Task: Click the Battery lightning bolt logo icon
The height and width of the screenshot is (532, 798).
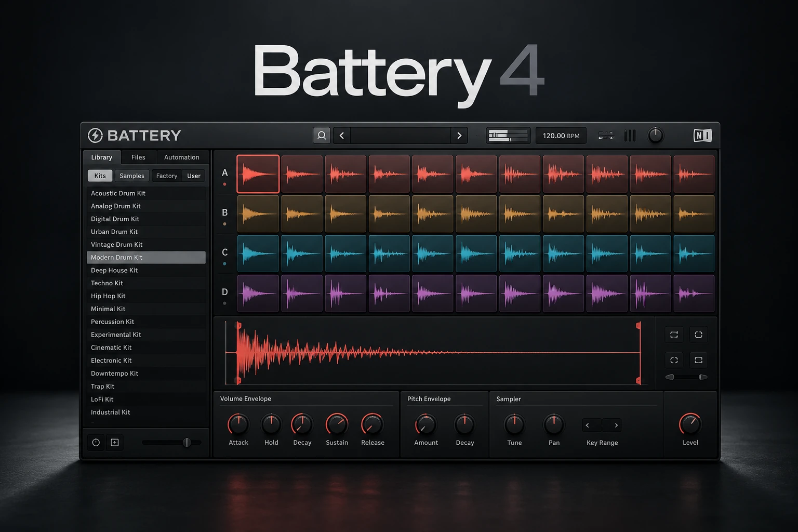Action: (x=95, y=136)
